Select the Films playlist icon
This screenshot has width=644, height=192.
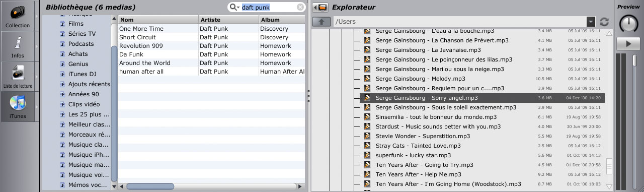[x=62, y=24]
